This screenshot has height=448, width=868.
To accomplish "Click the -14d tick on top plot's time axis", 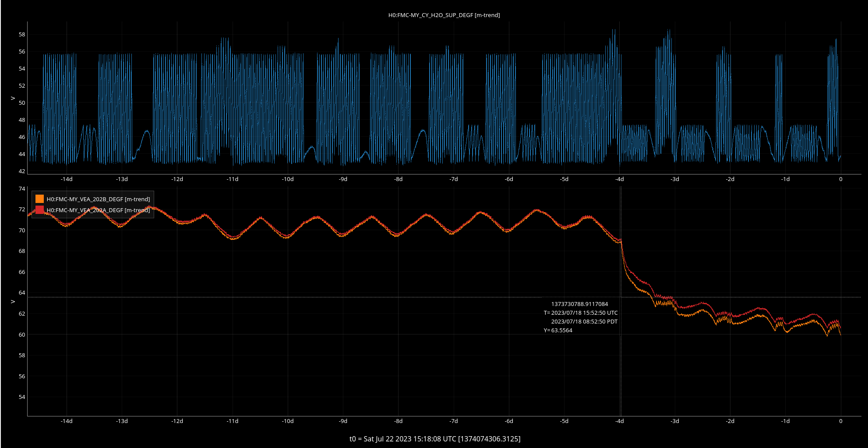I will pos(67,179).
